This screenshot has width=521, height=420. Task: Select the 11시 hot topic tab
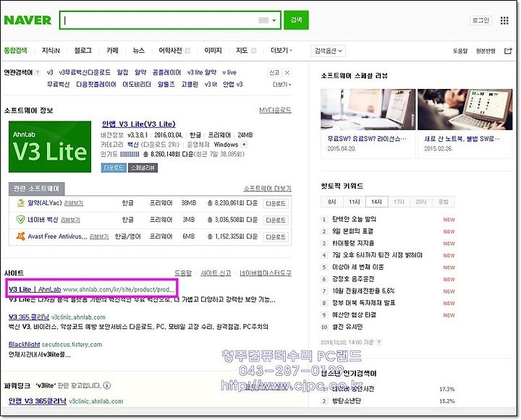tap(354, 202)
